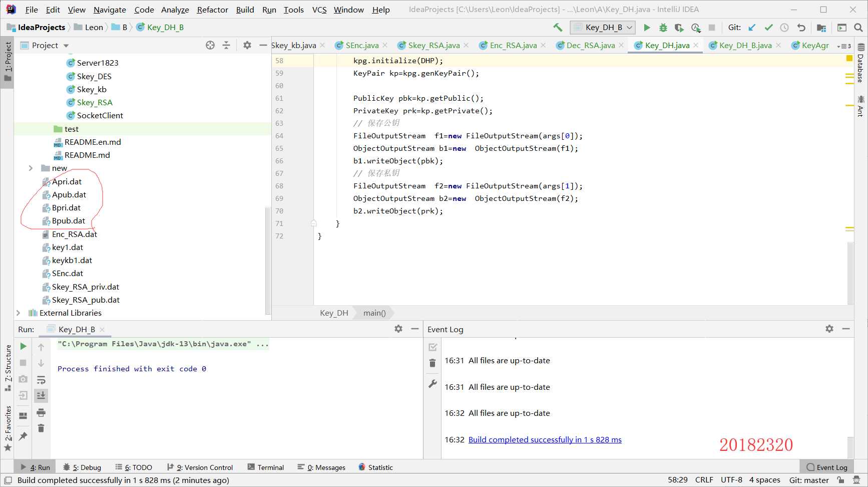Change indent setting 4 spaces
This screenshot has height=487, width=868.
pyautogui.click(x=764, y=480)
